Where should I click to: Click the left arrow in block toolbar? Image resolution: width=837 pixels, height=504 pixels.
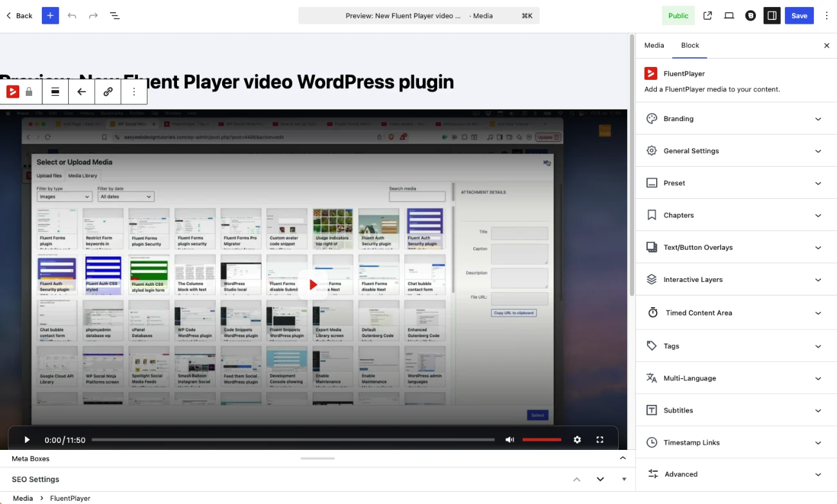point(82,92)
